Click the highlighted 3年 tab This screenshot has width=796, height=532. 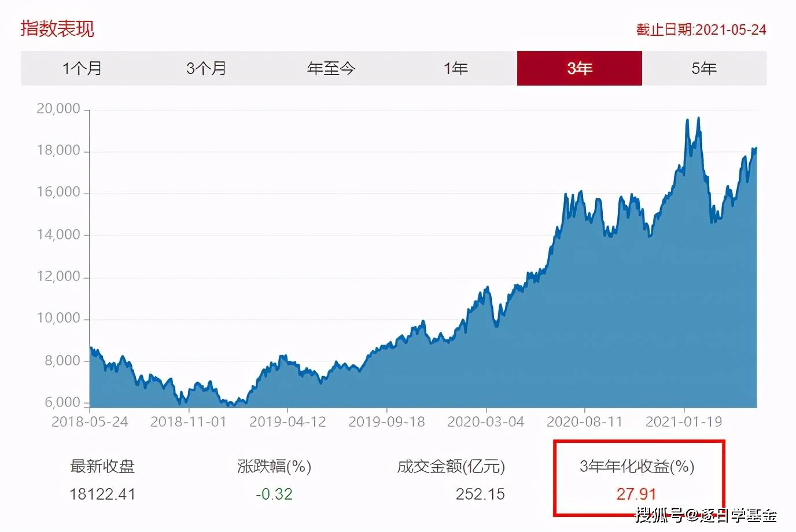pos(580,68)
